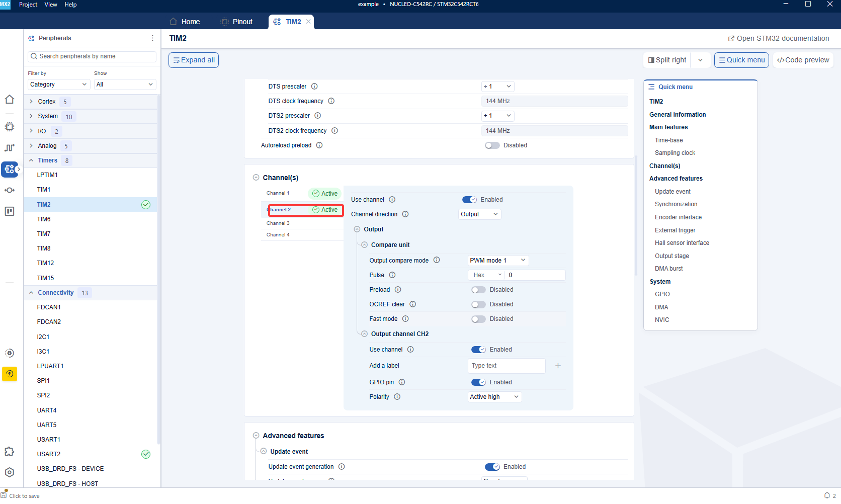The height and width of the screenshot is (504, 841).
Task: Collapse the Timers category
Action: [31, 160]
